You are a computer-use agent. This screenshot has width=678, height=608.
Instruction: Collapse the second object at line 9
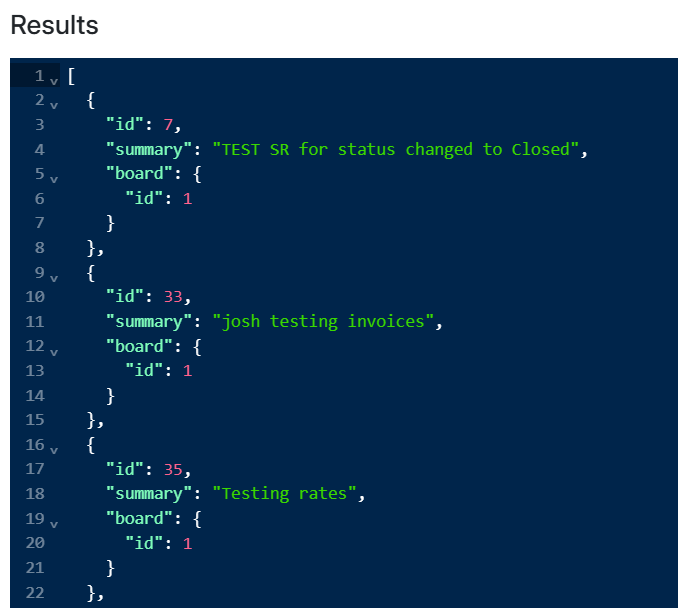tap(54, 276)
